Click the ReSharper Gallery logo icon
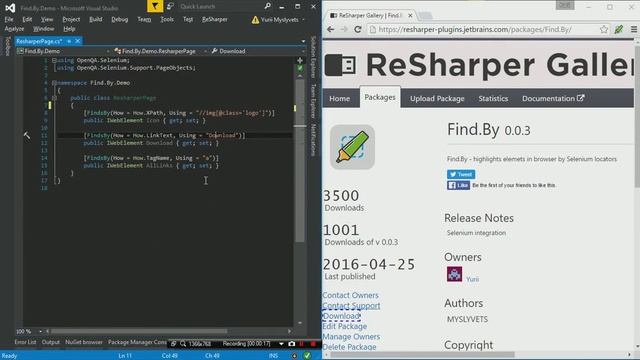The width and height of the screenshot is (640, 360). tap(340, 65)
